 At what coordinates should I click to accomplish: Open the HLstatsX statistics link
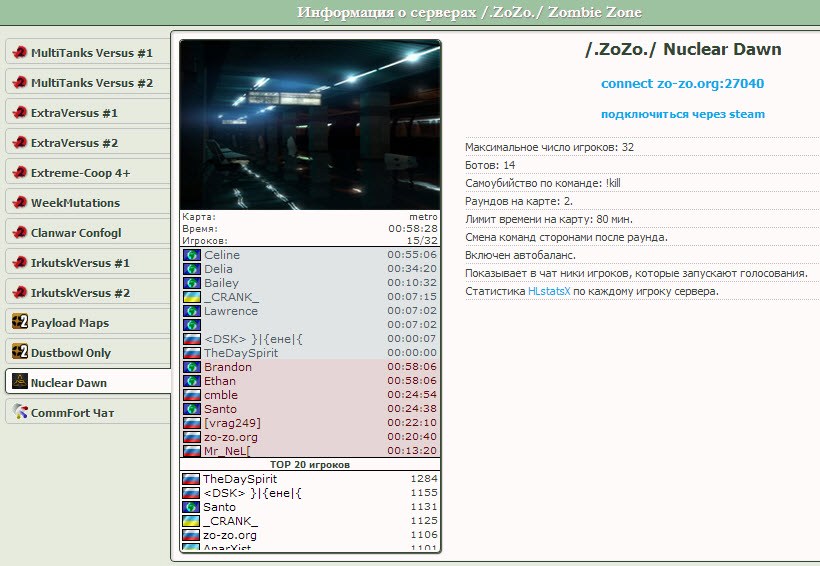pos(548,291)
